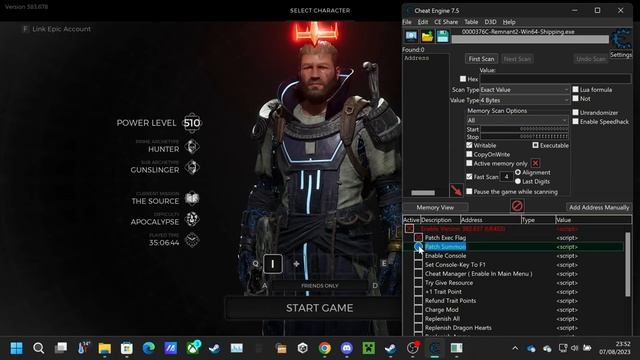Open the CE Share menu
Image resolution: width=640 pixels, height=360 pixels.
coord(446,22)
